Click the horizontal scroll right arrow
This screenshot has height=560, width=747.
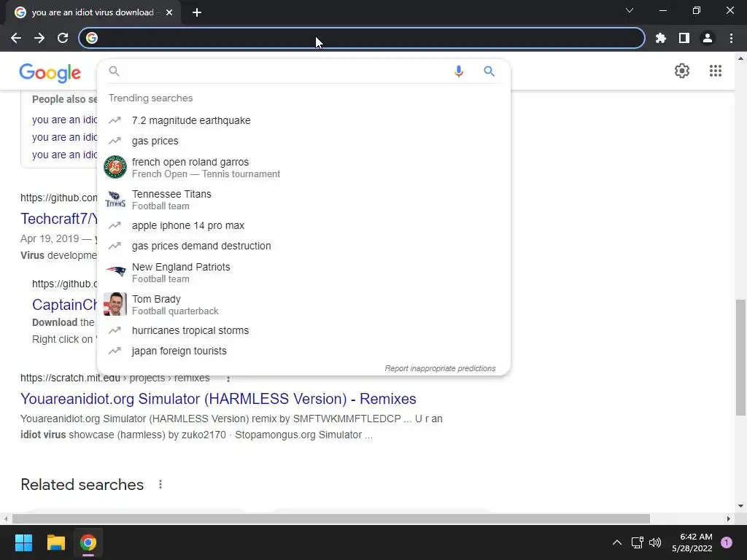(729, 518)
